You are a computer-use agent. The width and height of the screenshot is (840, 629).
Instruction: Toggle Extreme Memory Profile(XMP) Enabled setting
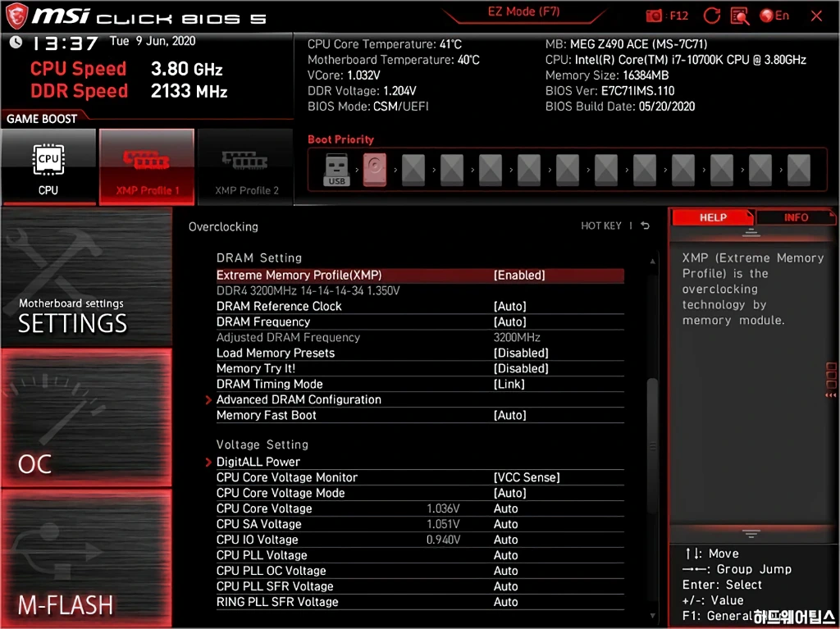518,276
